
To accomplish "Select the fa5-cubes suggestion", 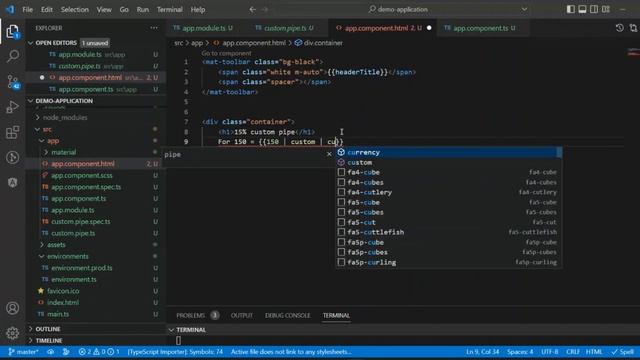I will pos(448,212).
